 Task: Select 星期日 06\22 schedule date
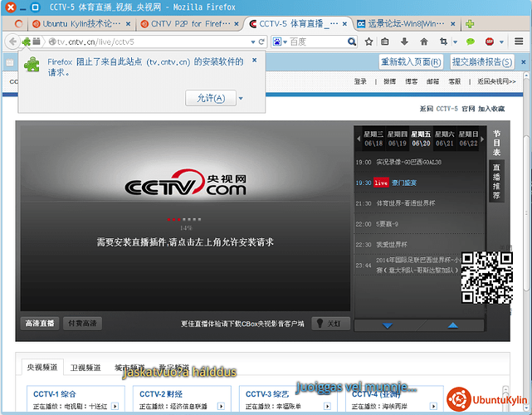468,139
